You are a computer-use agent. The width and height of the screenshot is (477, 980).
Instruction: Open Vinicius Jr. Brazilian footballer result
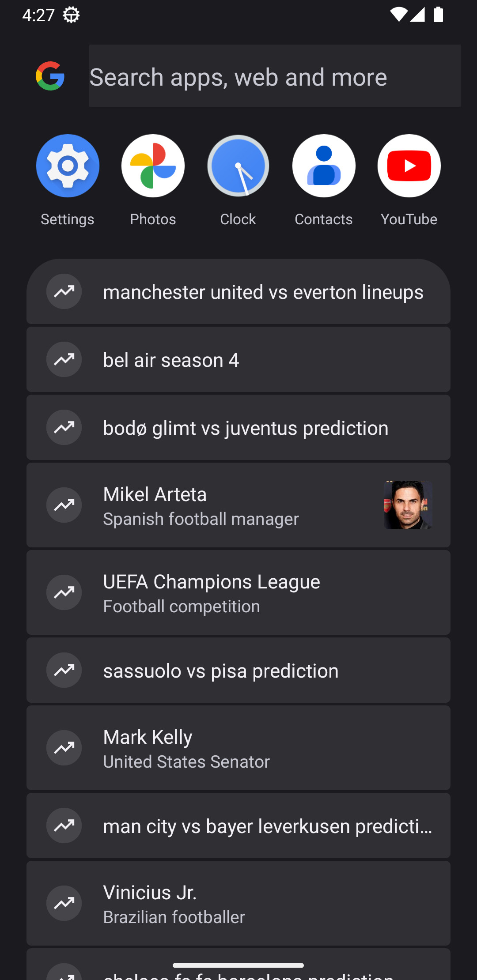[x=174, y=904]
